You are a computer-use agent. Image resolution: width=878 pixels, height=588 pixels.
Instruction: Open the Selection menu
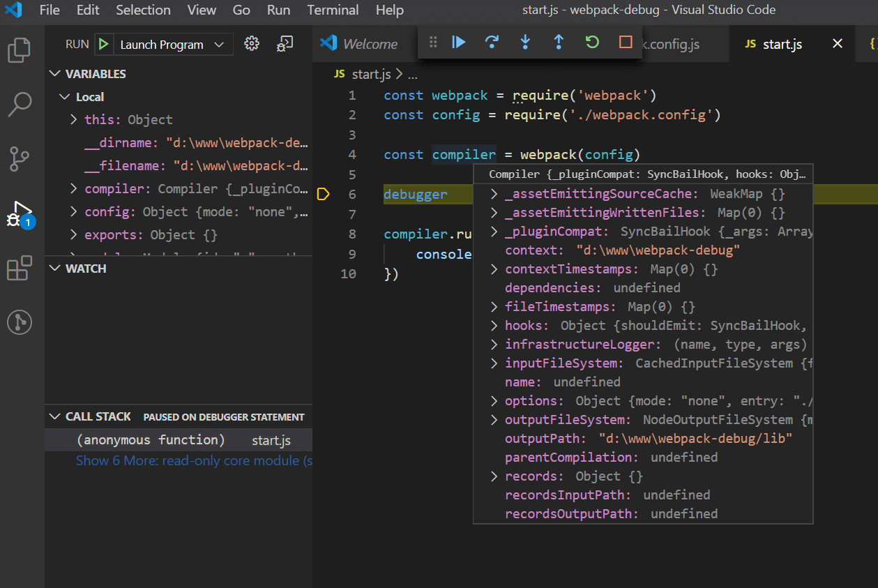(x=143, y=10)
